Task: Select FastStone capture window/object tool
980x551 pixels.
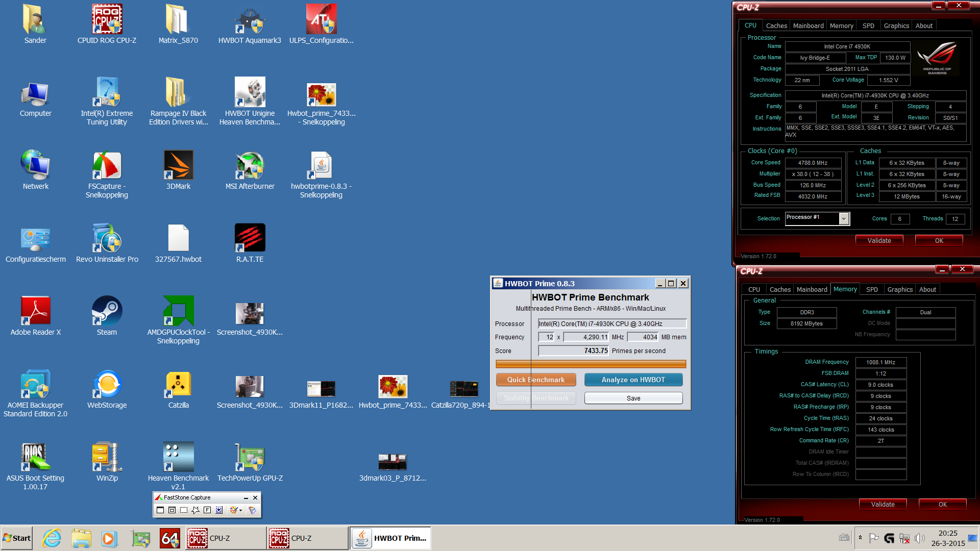Action: coord(172,510)
